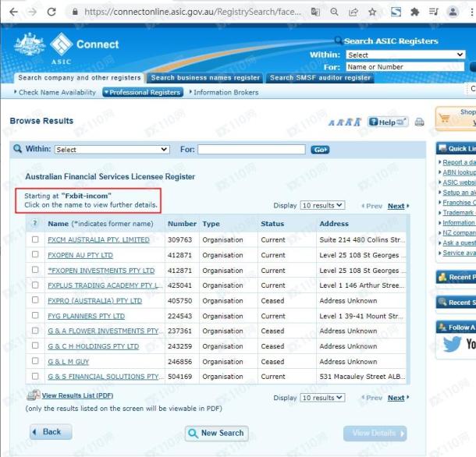Image resolution: width=476 pixels, height=457 pixels.
Task: Open FYG PLANNERS PTY LTD link
Action: point(86,316)
